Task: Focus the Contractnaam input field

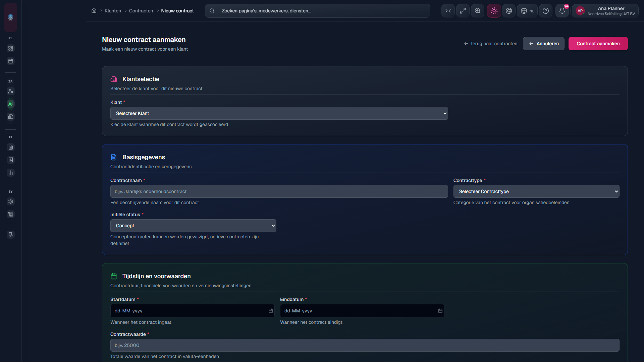Action: (x=279, y=191)
